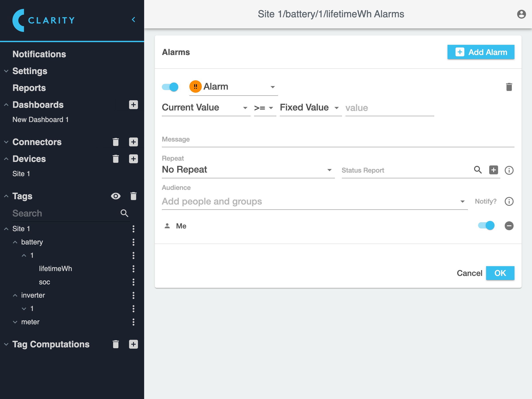Screen dimensions: 532x399
Task: Open Notifications in sidebar
Action: click(x=39, y=54)
